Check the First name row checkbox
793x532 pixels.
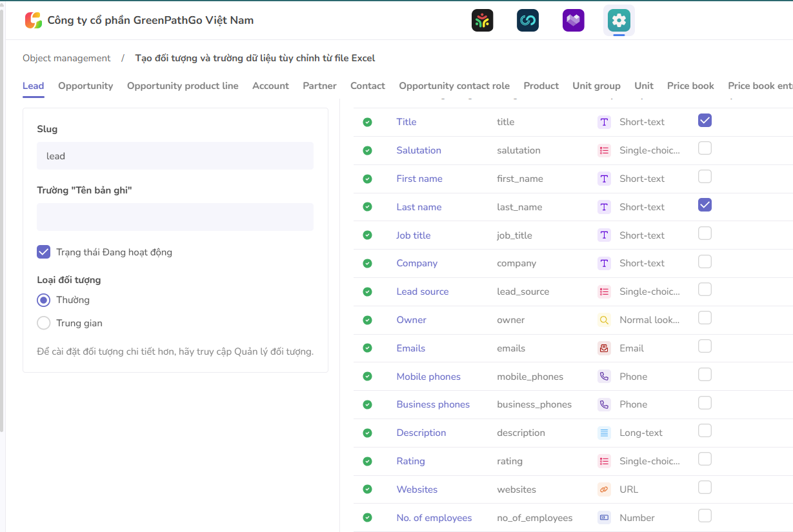coord(705,177)
